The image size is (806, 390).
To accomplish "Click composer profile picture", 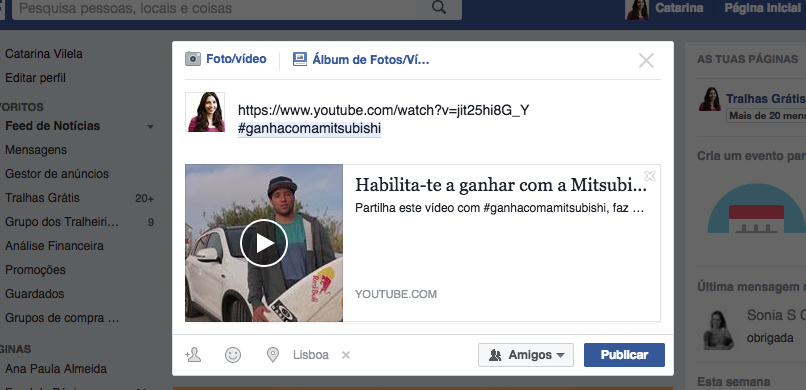I will (x=205, y=112).
